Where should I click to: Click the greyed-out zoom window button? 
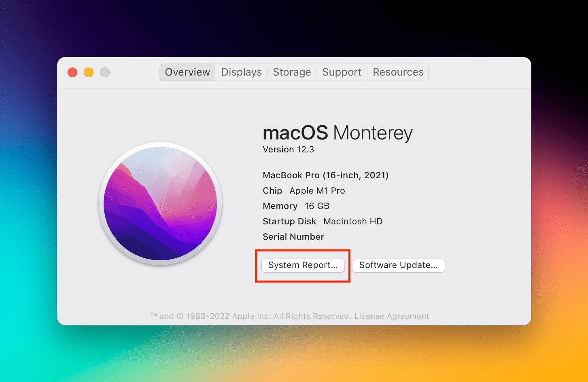click(x=105, y=72)
